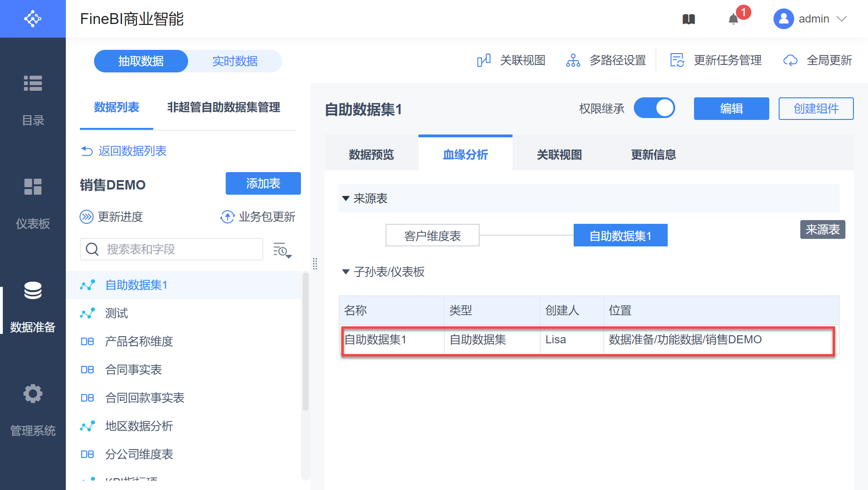The width and height of the screenshot is (868, 490).
Task: Open the notification bell
Action: pos(733,19)
